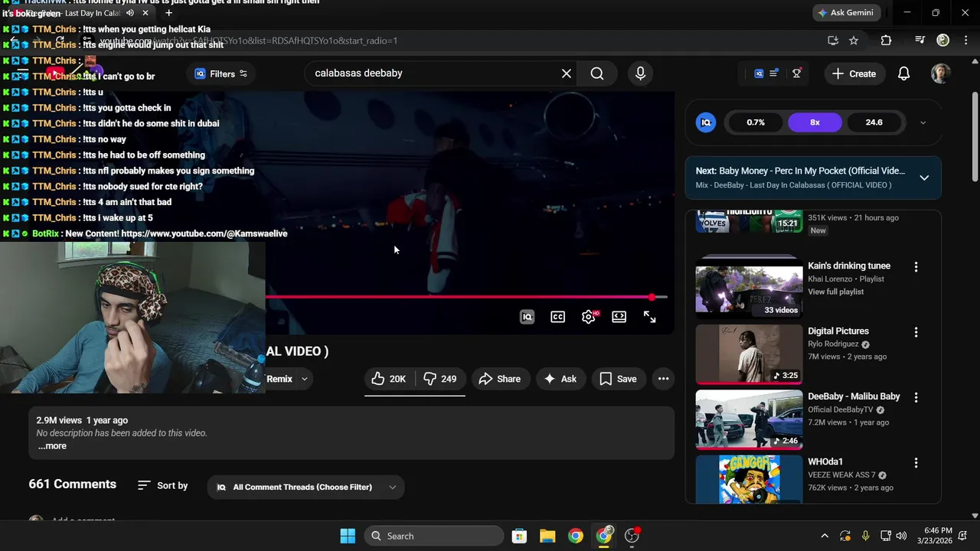Image resolution: width=980 pixels, height=551 pixels.
Task: Dislike the video with 249 dislikes
Action: 440,379
